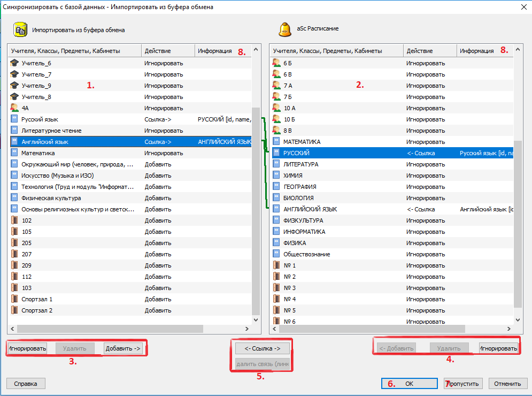Confirm the sync with OK button

409,384
